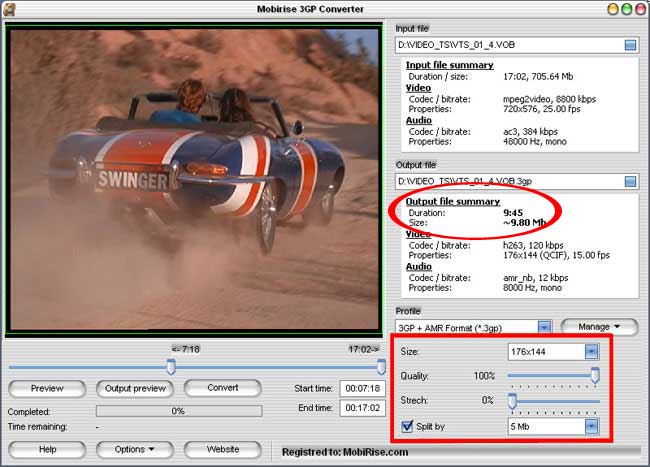Viewport: 650px width, 467px height.
Task: Click the '17:02->' timeline label
Action: (x=364, y=349)
